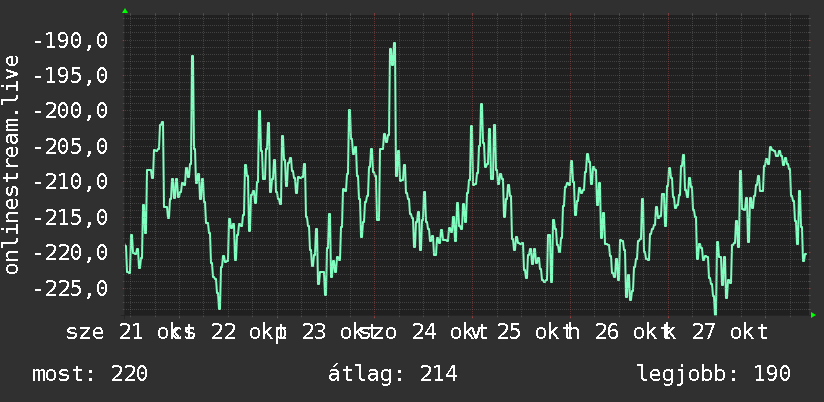Click the 'legjobb: 190' best value text
The image size is (824, 402).
click(x=714, y=374)
